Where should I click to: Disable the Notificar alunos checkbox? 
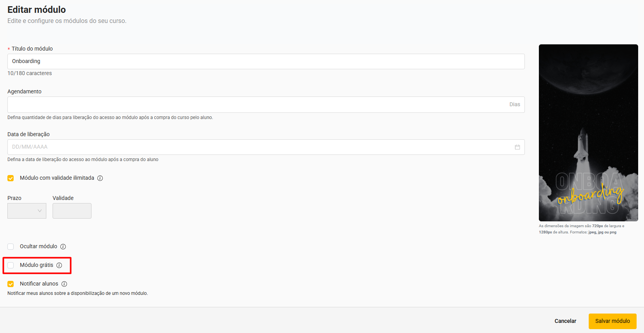(11, 284)
